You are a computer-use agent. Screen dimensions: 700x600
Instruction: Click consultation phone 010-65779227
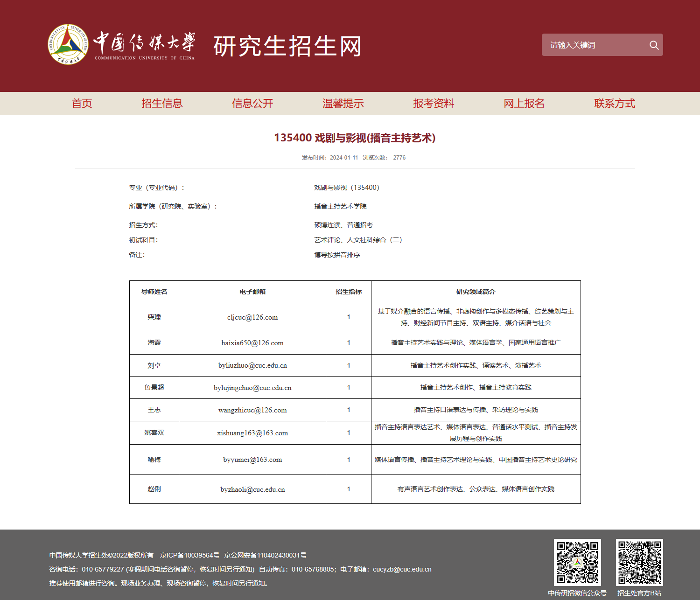103,569
